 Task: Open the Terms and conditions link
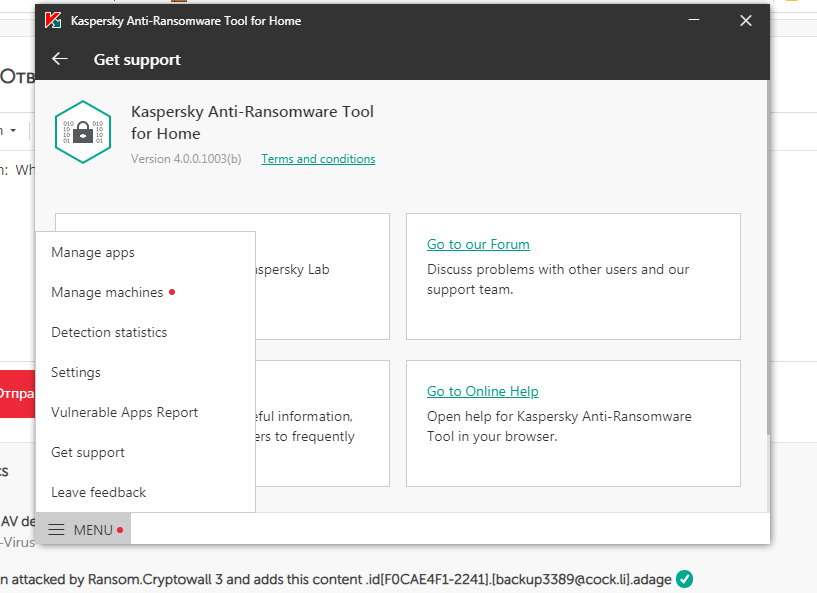(x=318, y=159)
